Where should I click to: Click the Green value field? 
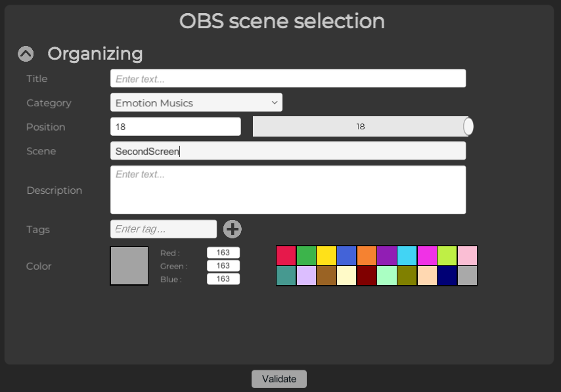tap(223, 266)
